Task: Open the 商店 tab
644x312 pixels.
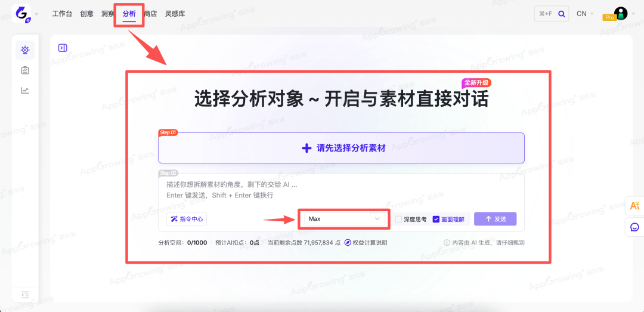Action: [x=151, y=14]
